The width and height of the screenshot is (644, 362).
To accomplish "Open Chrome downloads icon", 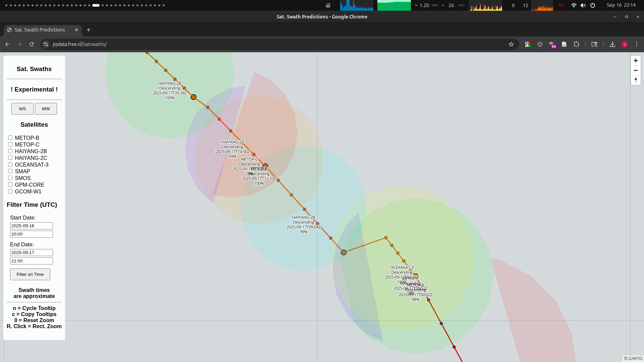I will click(x=612, y=44).
